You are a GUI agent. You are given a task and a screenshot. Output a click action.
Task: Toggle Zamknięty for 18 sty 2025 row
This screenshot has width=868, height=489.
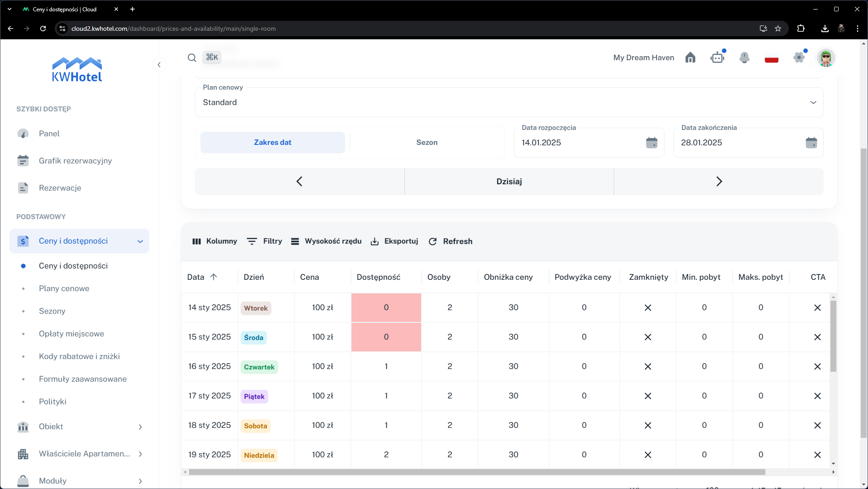(x=648, y=426)
